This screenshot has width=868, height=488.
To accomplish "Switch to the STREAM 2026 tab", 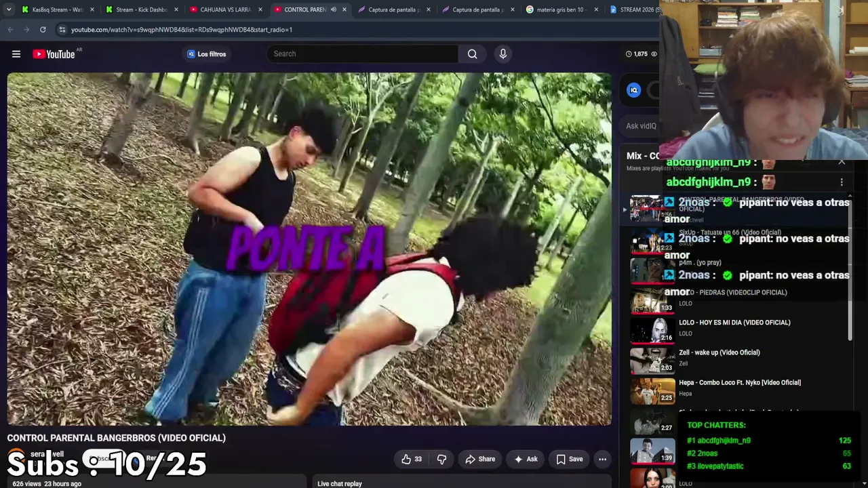I will [633, 9].
